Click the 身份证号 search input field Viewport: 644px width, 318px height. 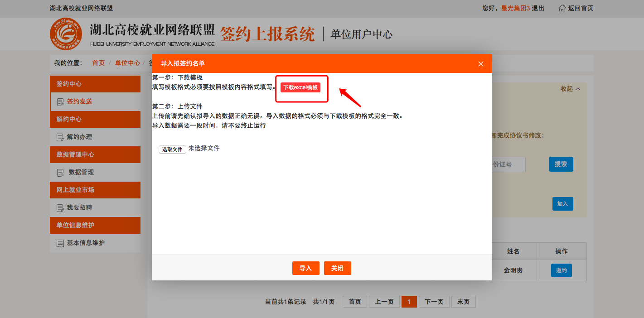click(508, 164)
